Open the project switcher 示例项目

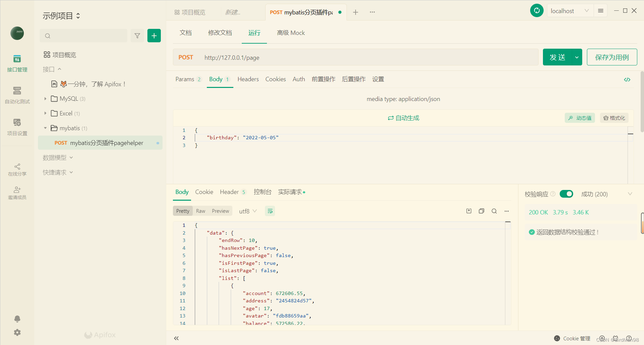pos(61,16)
